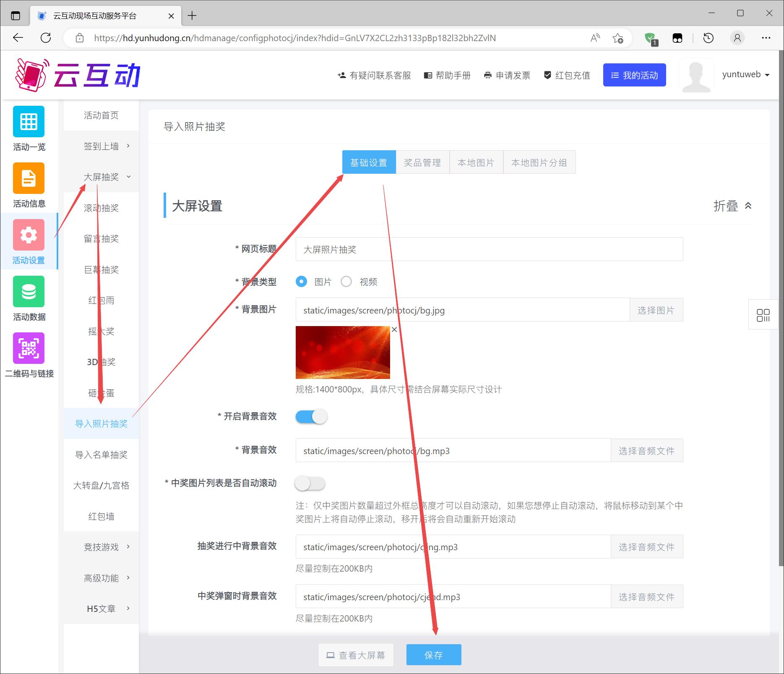Expand the 签到上墙 sidebar submenu
The width and height of the screenshot is (784, 674).
[102, 146]
